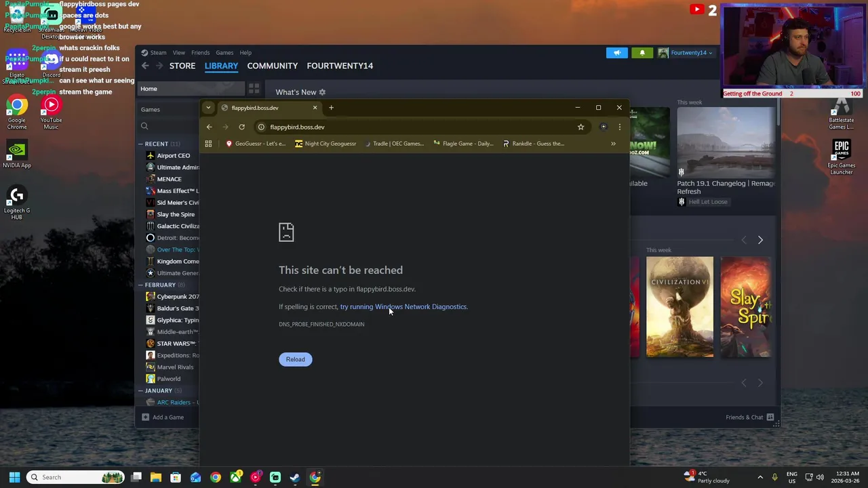Open File Explorer from the taskbar
Screen dimensions: 868x488
click(156, 477)
